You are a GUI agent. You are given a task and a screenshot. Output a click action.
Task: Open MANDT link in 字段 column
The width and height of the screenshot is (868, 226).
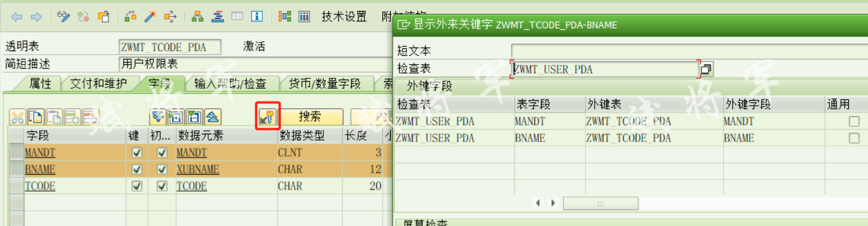click(x=40, y=153)
